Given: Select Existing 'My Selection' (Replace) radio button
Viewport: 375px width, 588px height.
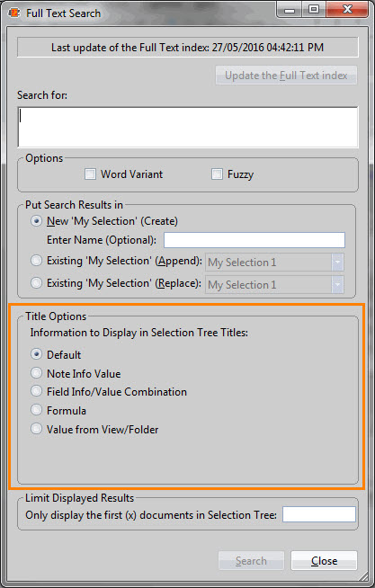Looking at the screenshot, I should click(x=36, y=282).
